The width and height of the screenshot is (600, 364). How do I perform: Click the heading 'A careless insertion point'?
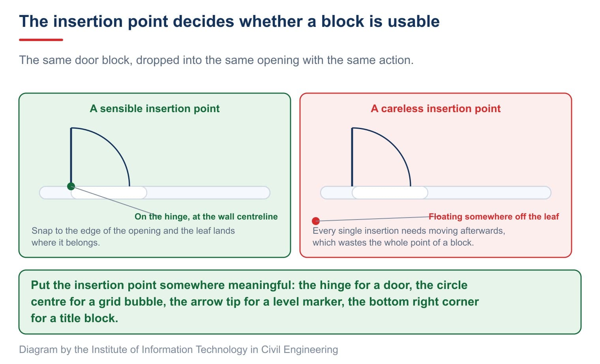436,109
